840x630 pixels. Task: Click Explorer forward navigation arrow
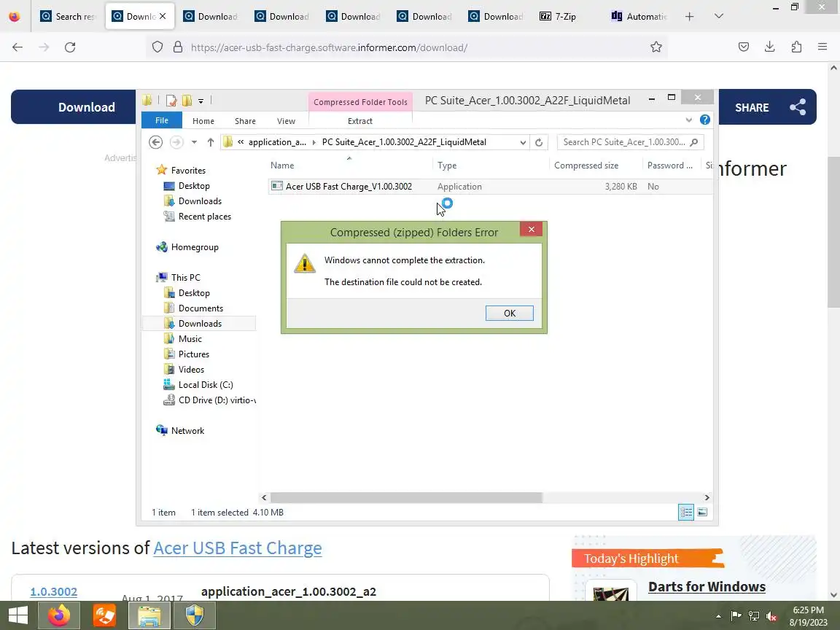click(x=176, y=142)
